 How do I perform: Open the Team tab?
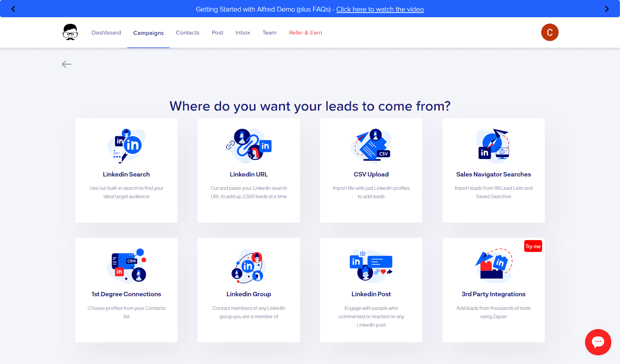pos(269,33)
